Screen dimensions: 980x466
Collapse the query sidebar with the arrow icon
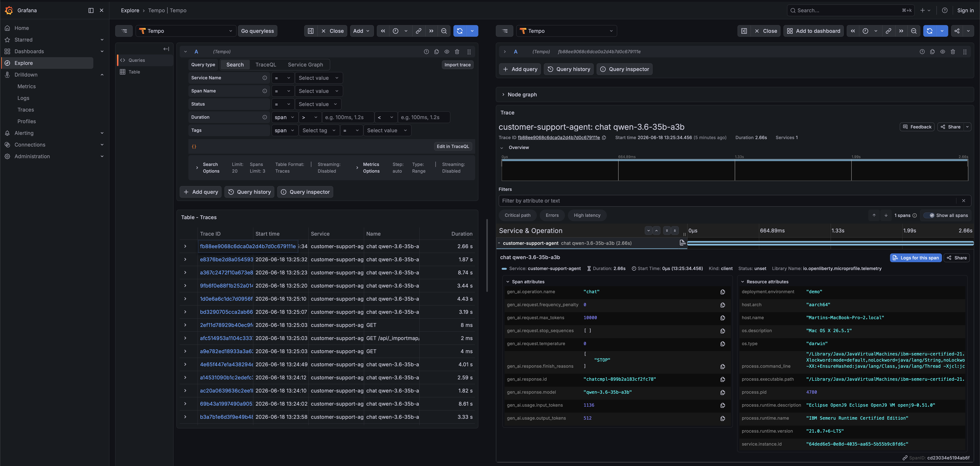click(x=166, y=49)
